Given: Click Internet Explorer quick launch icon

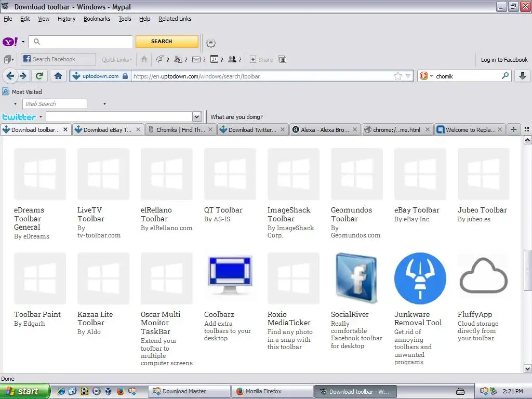Looking at the screenshot, I should click(61, 391).
